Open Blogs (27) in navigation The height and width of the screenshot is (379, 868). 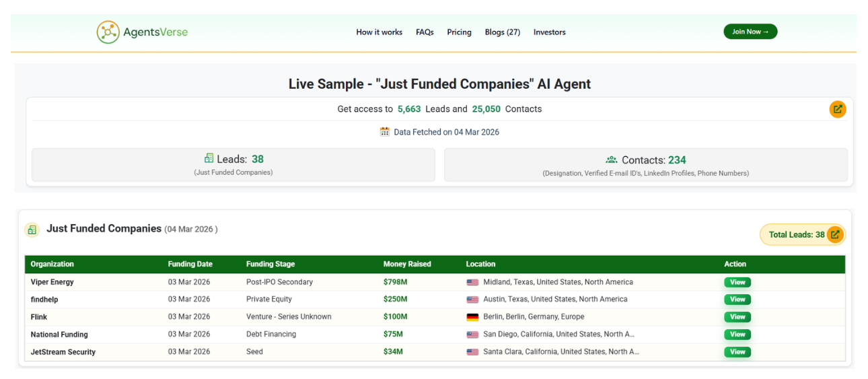502,32
